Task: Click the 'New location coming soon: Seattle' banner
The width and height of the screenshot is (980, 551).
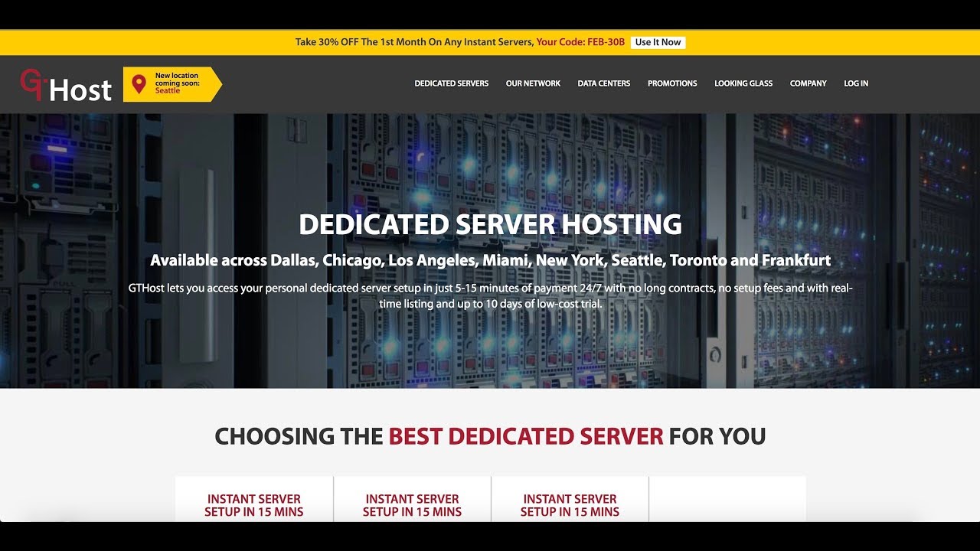Action: pyautogui.click(x=172, y=84)
